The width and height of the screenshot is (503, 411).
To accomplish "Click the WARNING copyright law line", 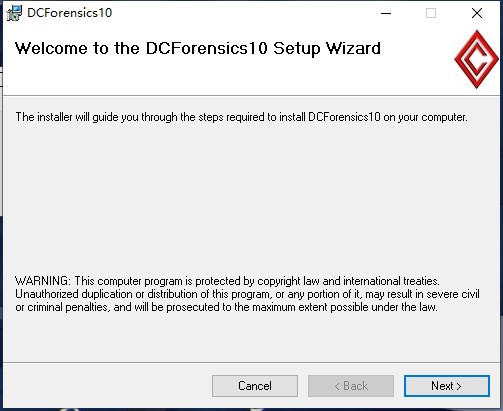I will 227,281.
